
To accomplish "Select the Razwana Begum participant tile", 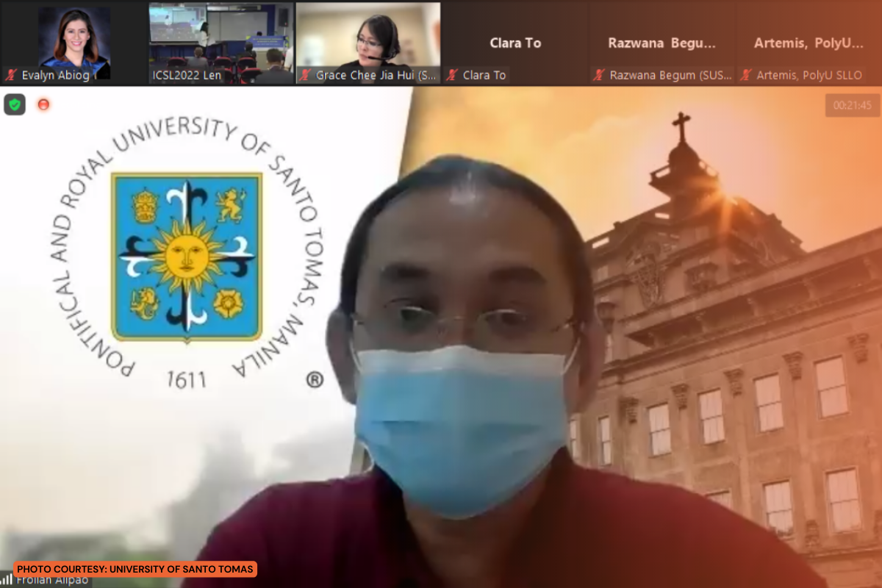I will click(661, 43).
